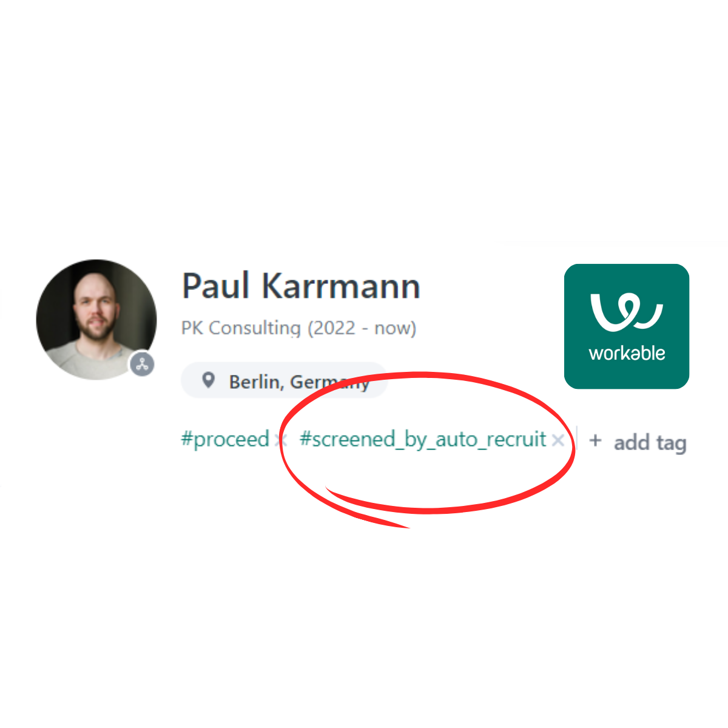Click the thin divider before add tag
The image size is (728, 728).
pyautogui.click(x=576, y=438)
